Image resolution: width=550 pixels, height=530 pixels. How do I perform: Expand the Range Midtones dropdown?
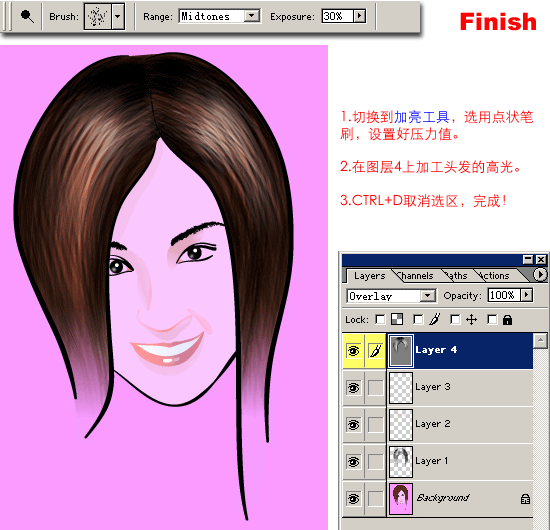[x=251, y=16]
